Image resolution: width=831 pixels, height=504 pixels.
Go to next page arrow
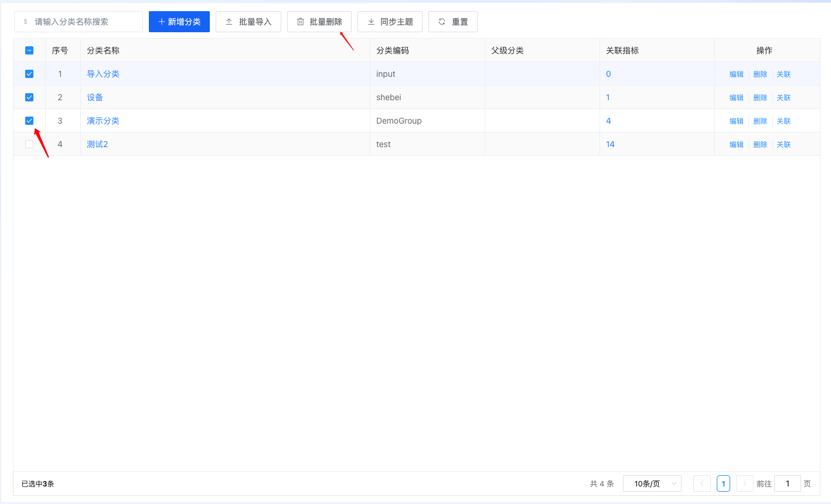coord(744,483)
